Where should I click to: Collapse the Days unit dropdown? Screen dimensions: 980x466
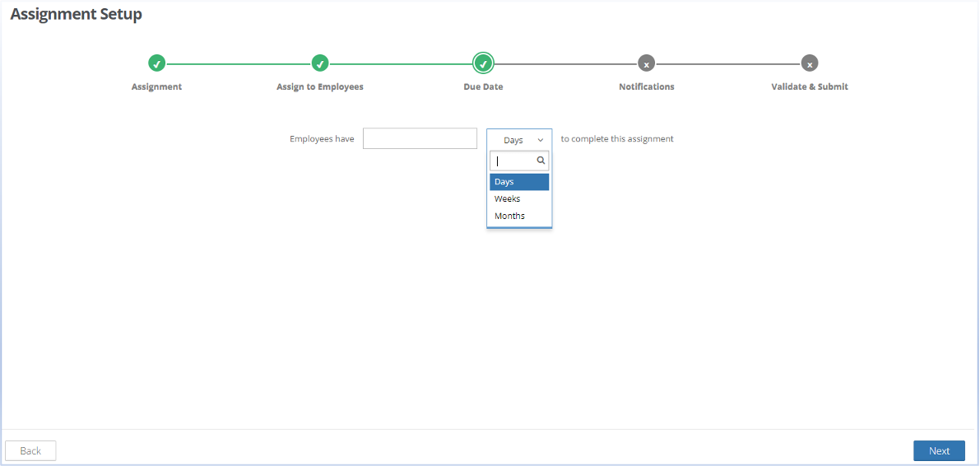pyautogui.click(x=519, y=139)
